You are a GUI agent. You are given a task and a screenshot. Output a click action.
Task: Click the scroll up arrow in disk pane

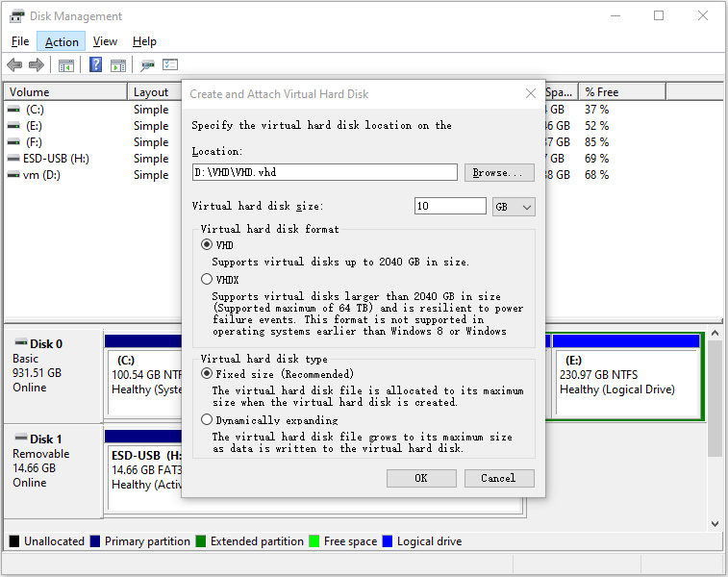click(715, 333)
